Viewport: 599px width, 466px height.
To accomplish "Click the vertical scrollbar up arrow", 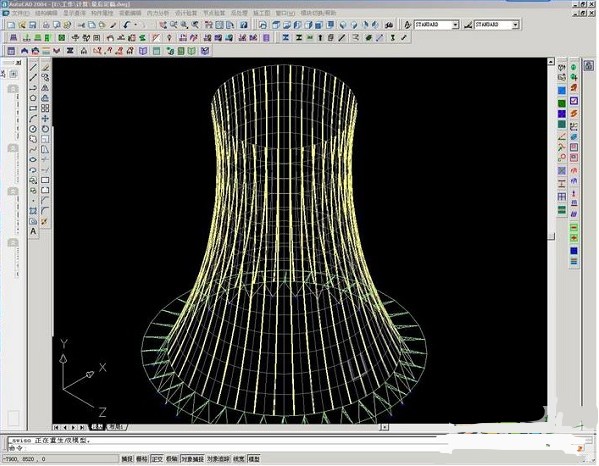I will click(551, 61).
